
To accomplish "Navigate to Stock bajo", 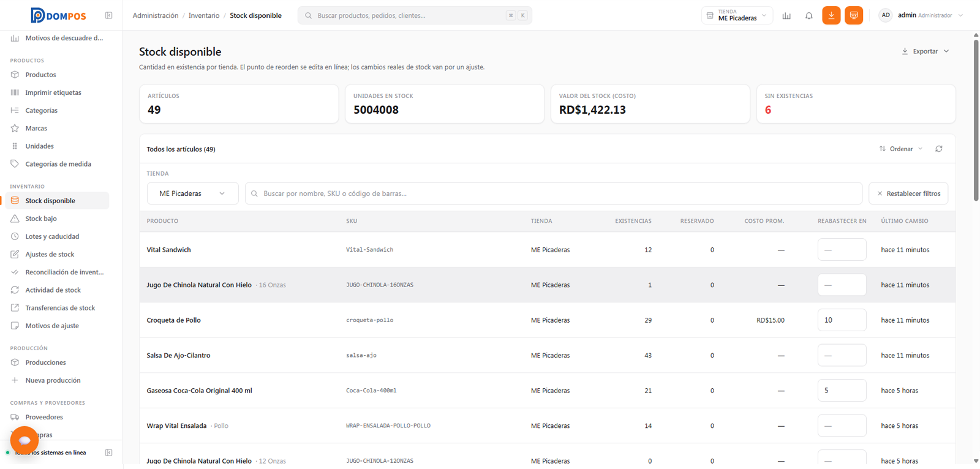I will 58,219.
